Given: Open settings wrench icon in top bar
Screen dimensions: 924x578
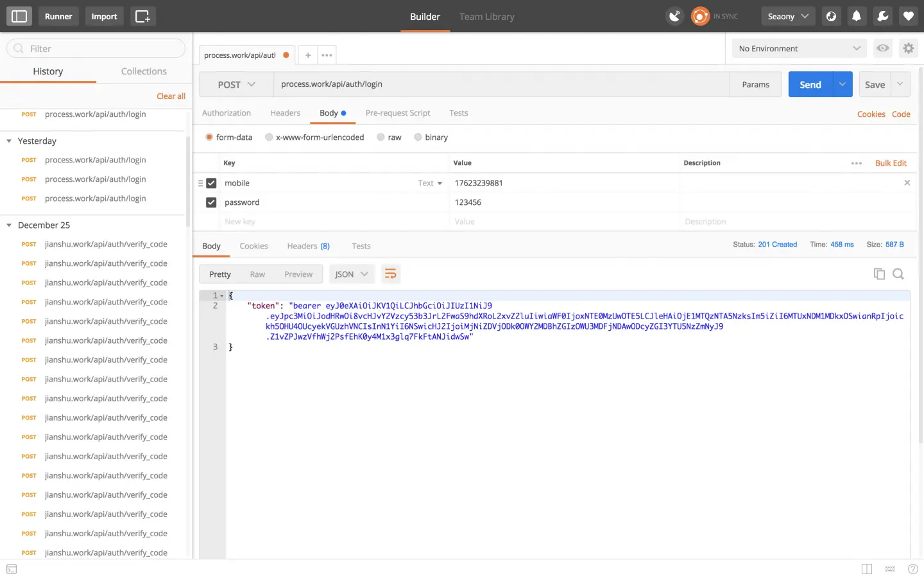Looking at the screenshot, I should [x=883, y=16].
